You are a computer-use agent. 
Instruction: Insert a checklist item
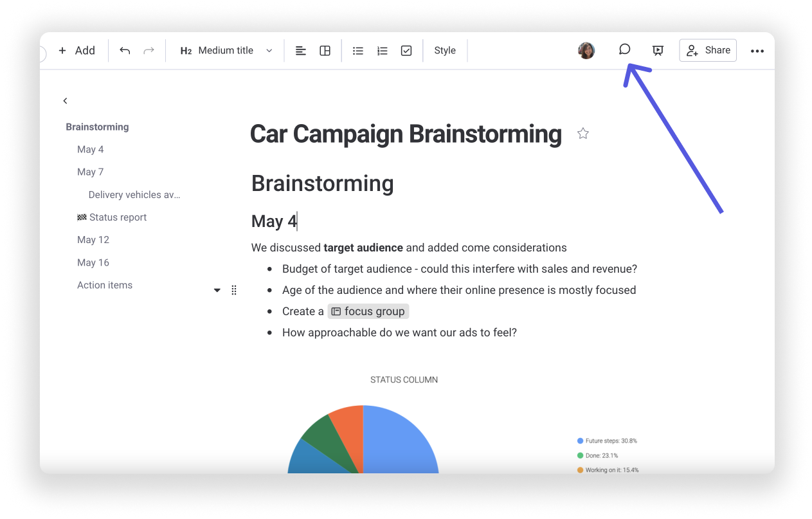pyautogui.click(x=406, y=50)
